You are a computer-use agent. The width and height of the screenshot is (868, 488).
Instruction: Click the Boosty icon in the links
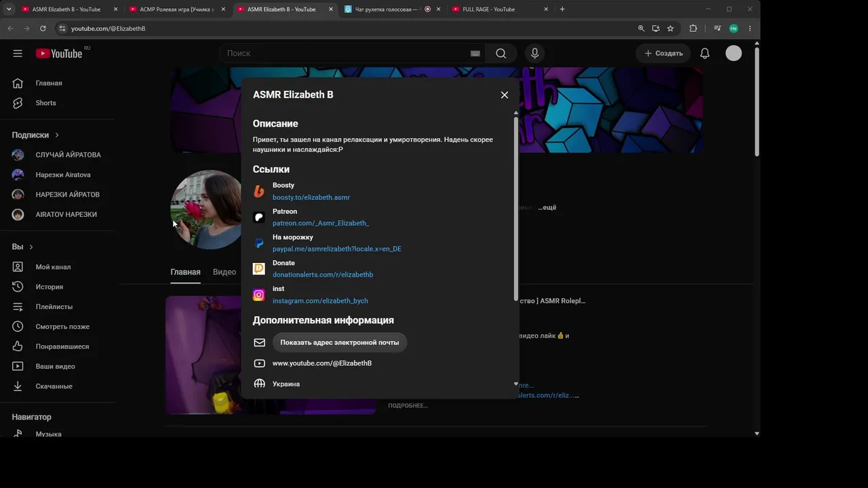point(259,191)
